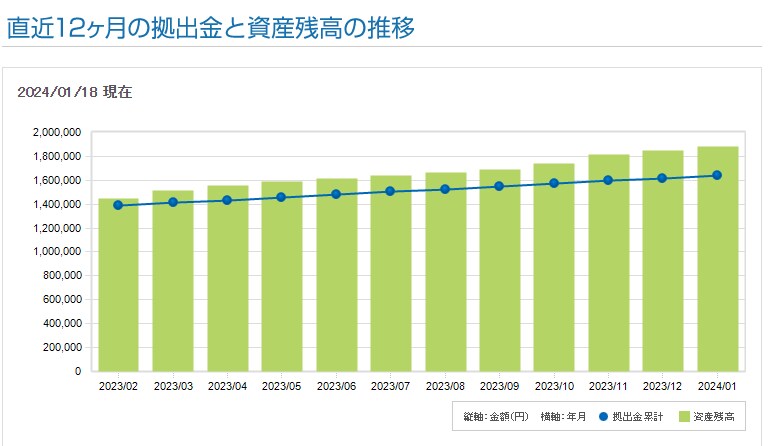Click the 1,800,000 y-axis label
Image resolution: width=768 pixels, height=446 pixels.
click(57, 157)
